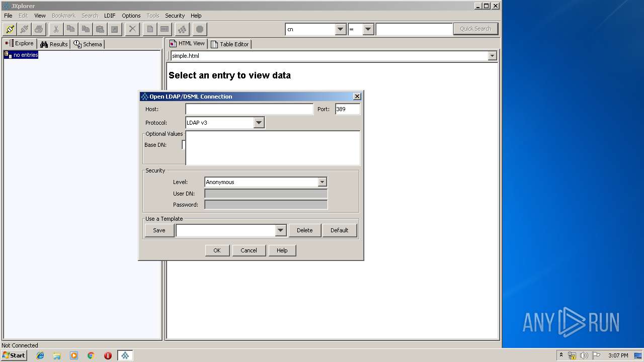Open the LDIF menu
The height and width of the screenshot is (362, 644).
[110, 16]
